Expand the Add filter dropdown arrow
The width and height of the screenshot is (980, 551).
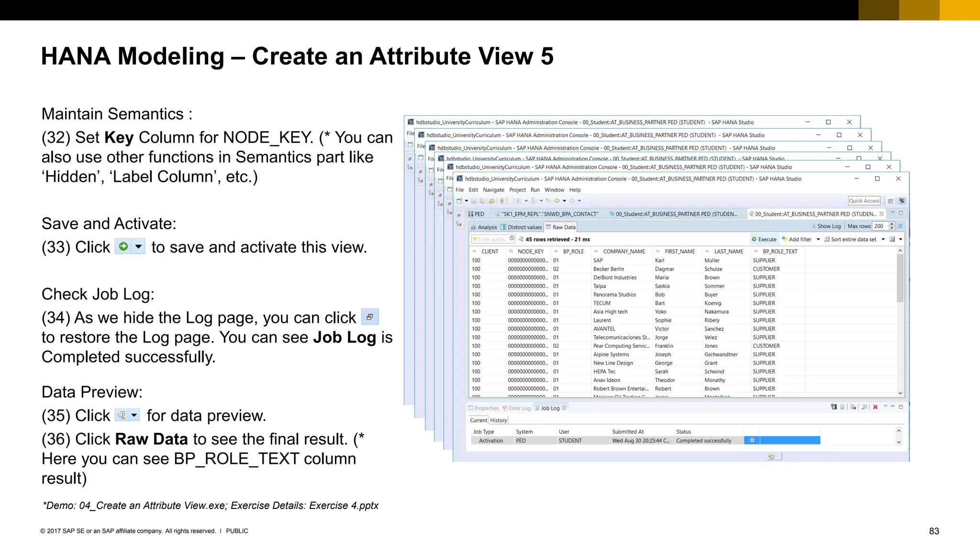pos(818,239)
